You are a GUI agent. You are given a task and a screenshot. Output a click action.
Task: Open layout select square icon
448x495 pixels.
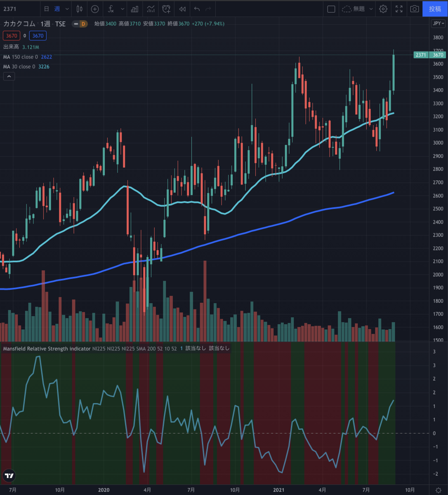click(x=331, y=9)
